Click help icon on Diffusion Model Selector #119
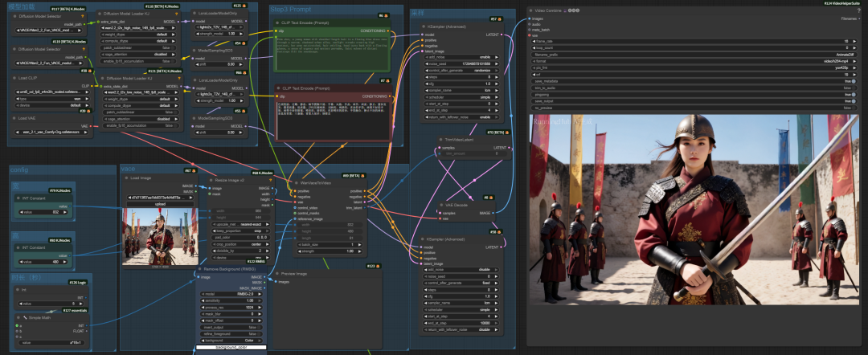868x355 pixels. click(x=83, y=49)
